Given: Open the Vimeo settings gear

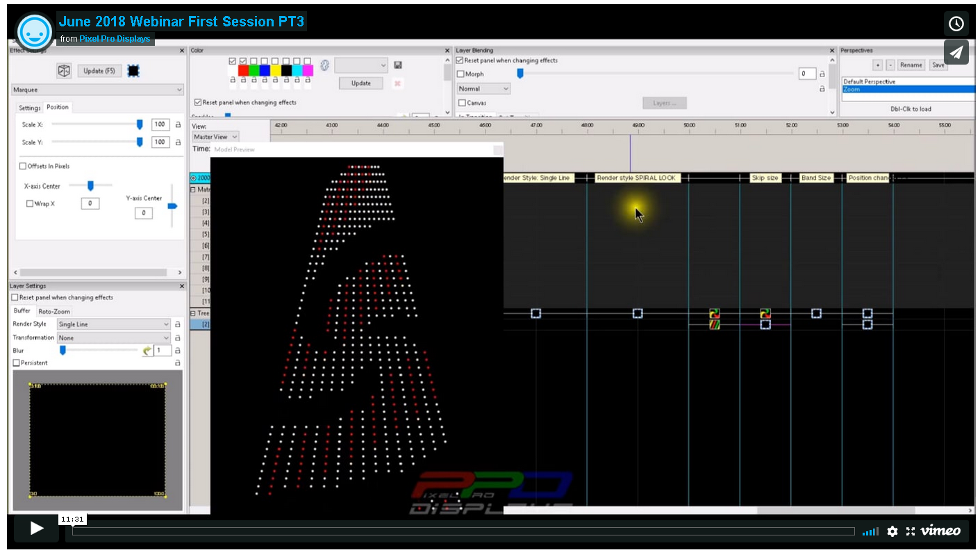Looking at the screenshot, I should click(x=892, y=531).
